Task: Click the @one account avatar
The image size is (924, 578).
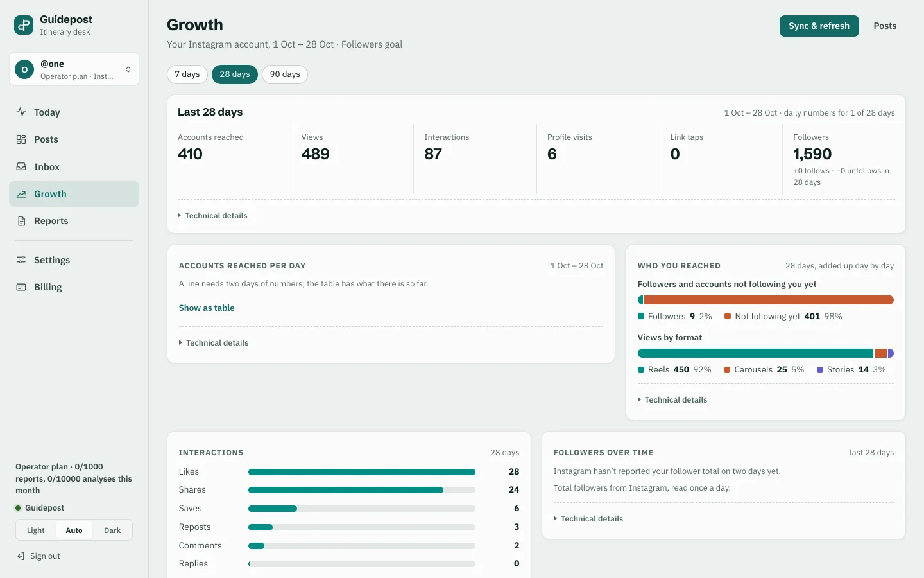Action: [24, 69]
